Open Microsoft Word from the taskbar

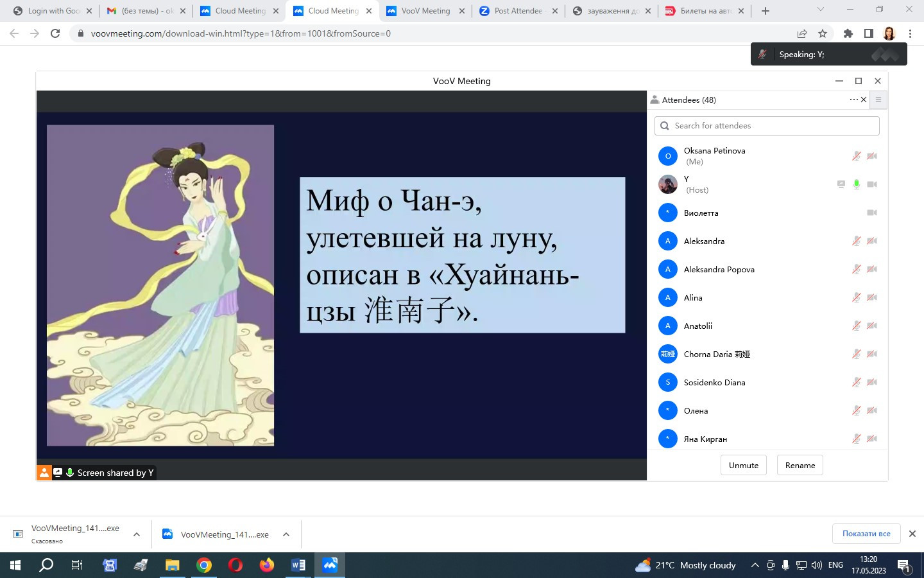[x=298, y=565]
